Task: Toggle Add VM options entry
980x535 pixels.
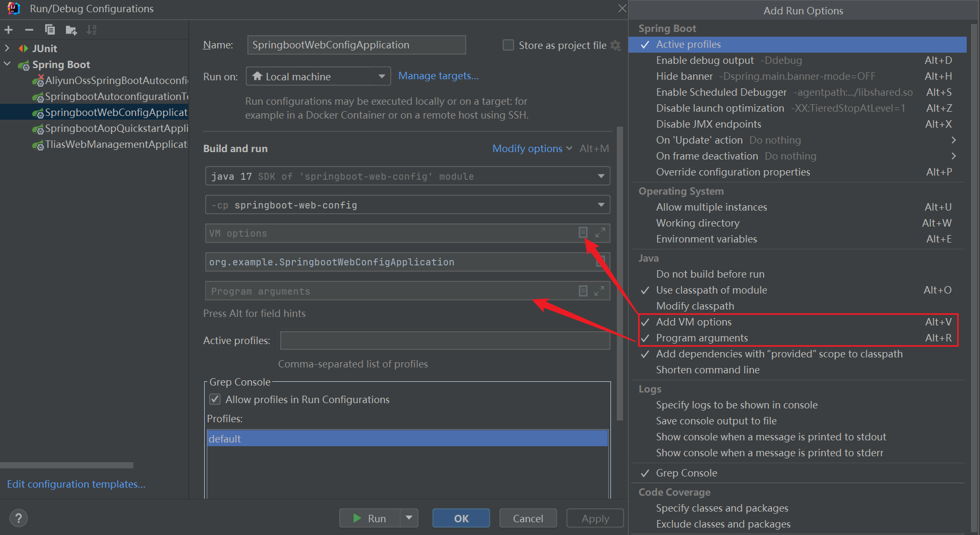Action: (x=797, y=322)
